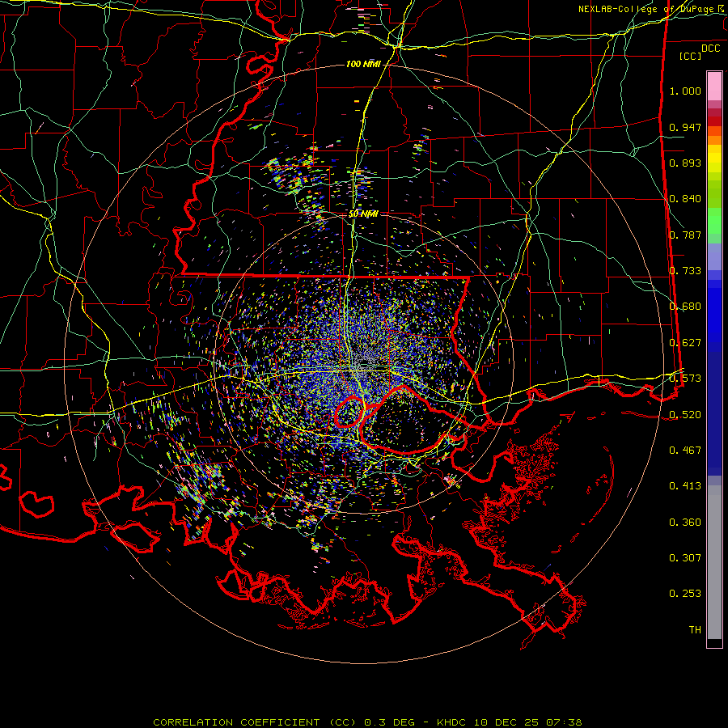Viewport: 728px width, 728px height.
Task: Select the 1.000 legend value
Action: click(x=685, y=91)
